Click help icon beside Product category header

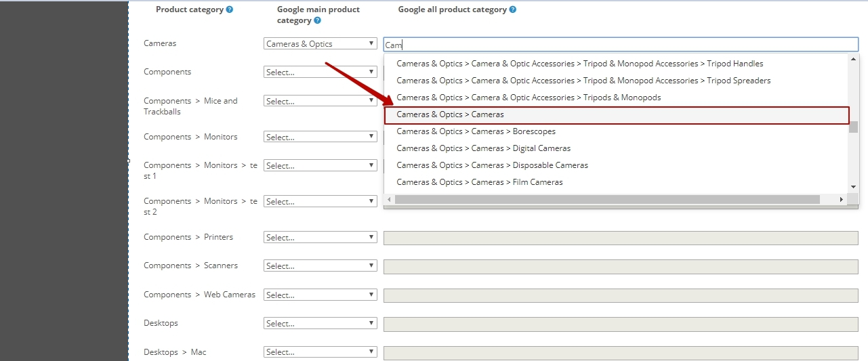[230, 10]
